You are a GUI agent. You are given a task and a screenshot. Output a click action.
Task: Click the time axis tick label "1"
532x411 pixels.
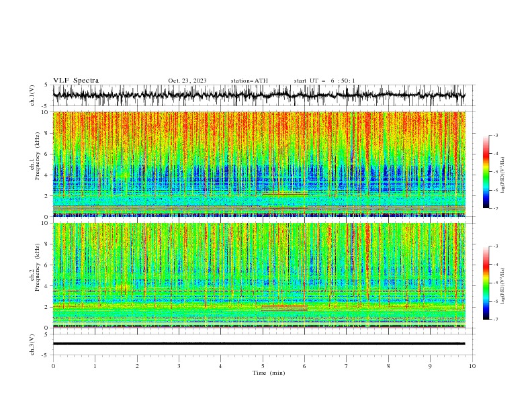[95, 366]
